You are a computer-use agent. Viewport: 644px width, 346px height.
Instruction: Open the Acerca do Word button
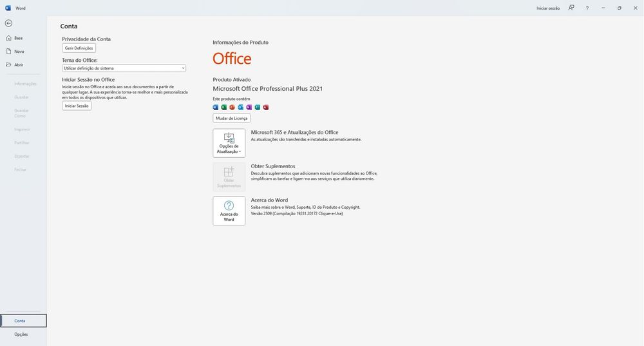(229, 211)
